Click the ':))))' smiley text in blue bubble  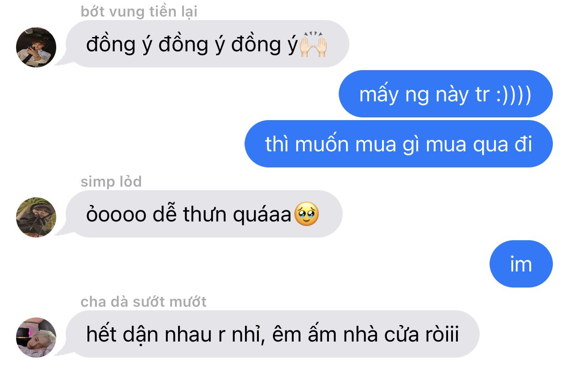click(513, 95)
